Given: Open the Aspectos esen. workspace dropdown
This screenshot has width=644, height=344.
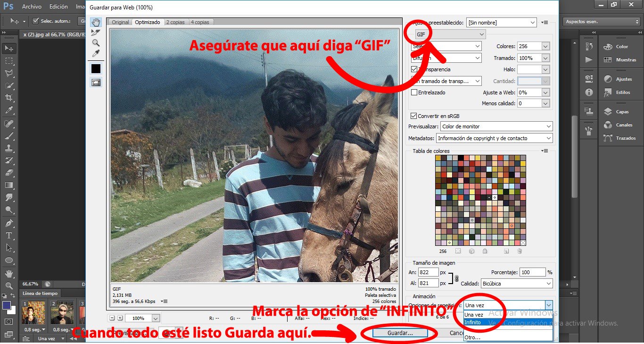Looking at the screenshot, I should (601, 22).
